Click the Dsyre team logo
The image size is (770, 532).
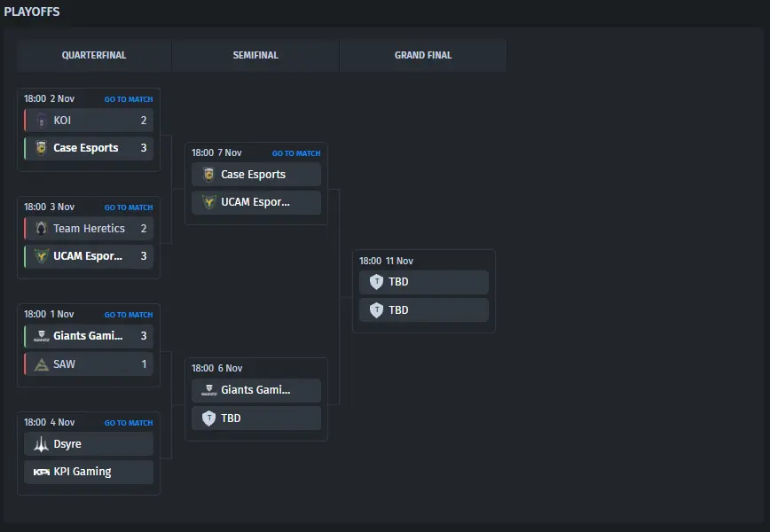41,443
